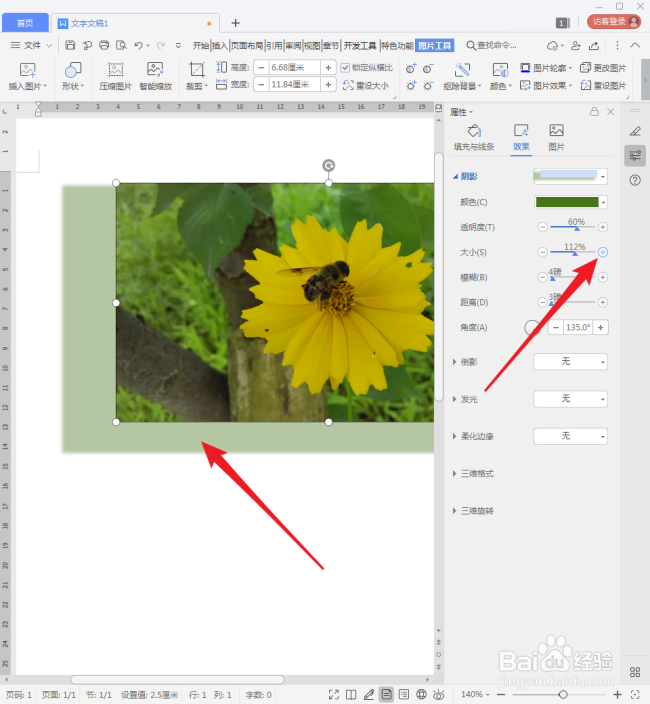Click the shadow size slider
This screenshot has width=650, height=704.
click(572, 252)
